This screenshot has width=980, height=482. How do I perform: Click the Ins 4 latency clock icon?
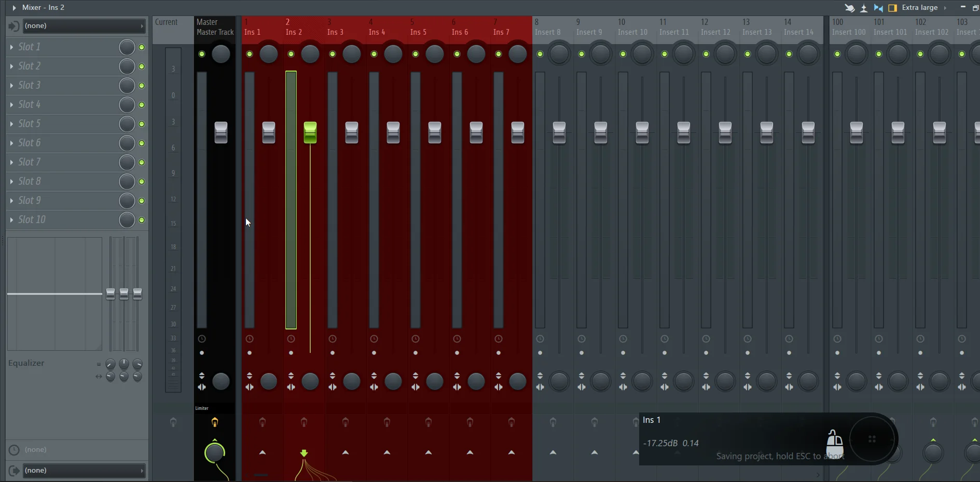point(374,339)
